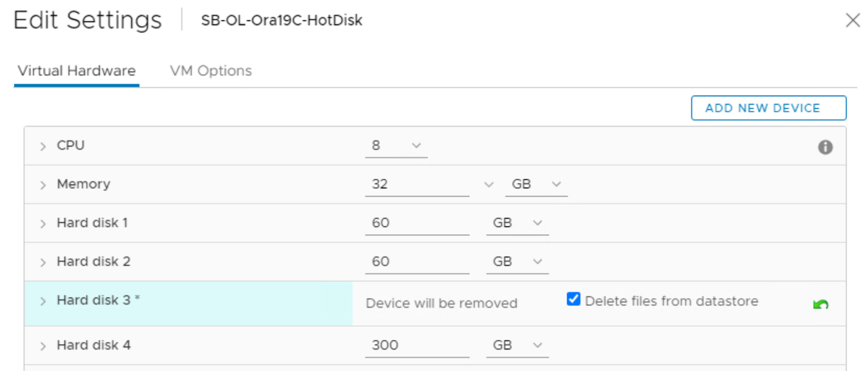Expand Hard disk 4 details
868x371 pixels.
(x=43, y=346)
